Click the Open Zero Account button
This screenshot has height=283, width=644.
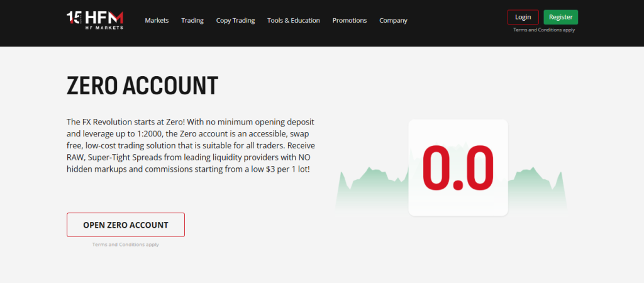(126, 225)
